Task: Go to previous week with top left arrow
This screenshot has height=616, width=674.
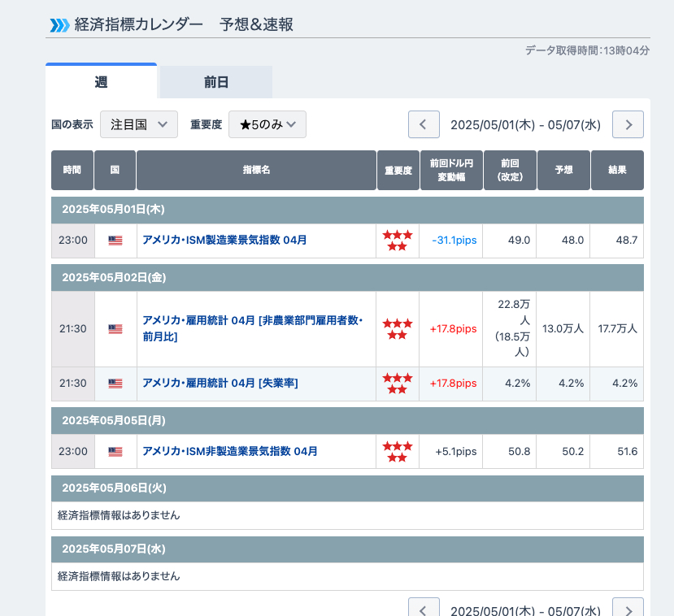Action: click(424, 124)
